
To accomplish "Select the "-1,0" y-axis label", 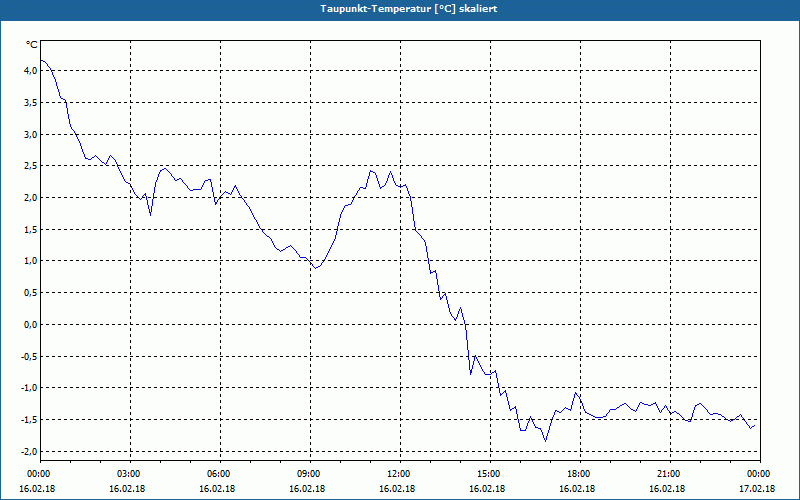I will coord(29,388).
